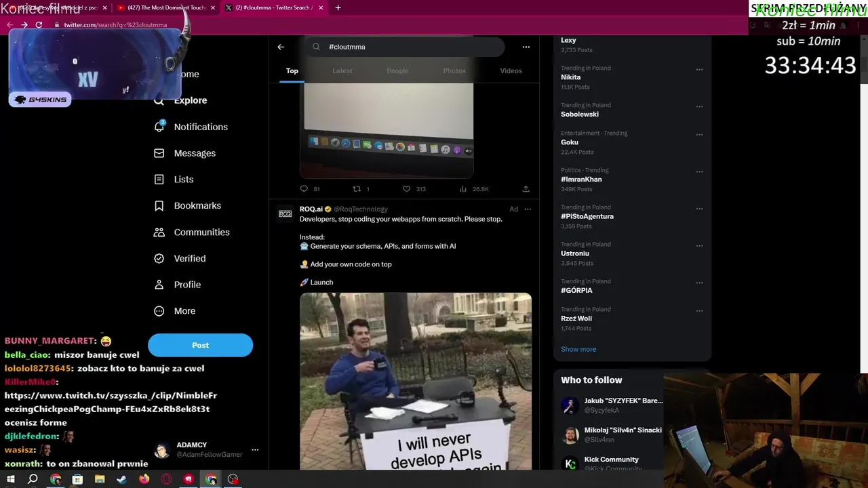
Task: Click the blue Post button
Action: (x=200, y=345)
